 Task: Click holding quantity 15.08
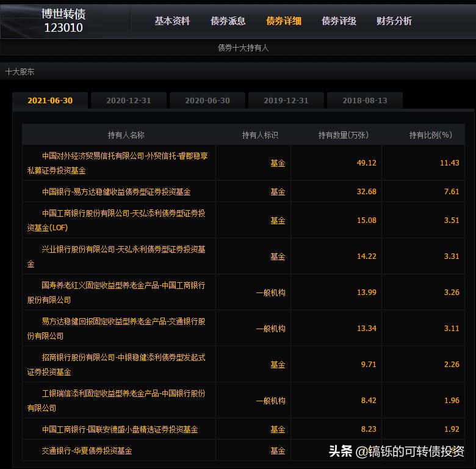(x=366, y=220)
